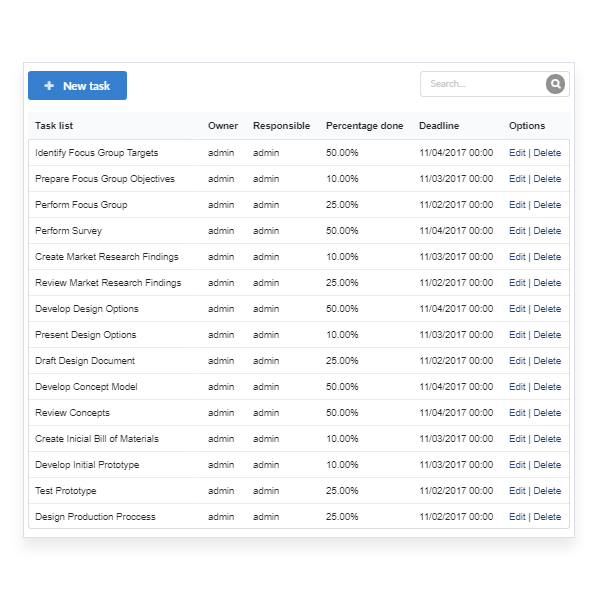Image resolution: width=600 pixels, height=600 pixels.
Task: Select the Draft Design Document task name
Action: [85, 361]
